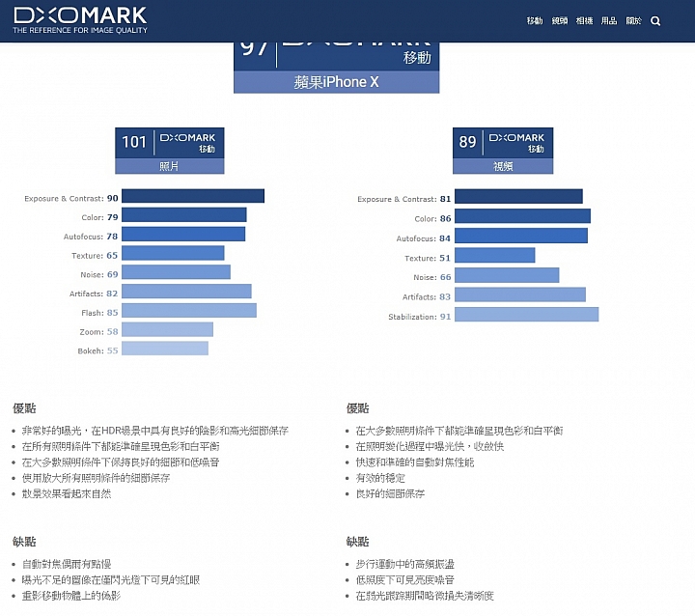Select bullet "步行運動中的高頻振盪"
The width and height of the screenshot is (695, 616).
[x=405, y=564]
